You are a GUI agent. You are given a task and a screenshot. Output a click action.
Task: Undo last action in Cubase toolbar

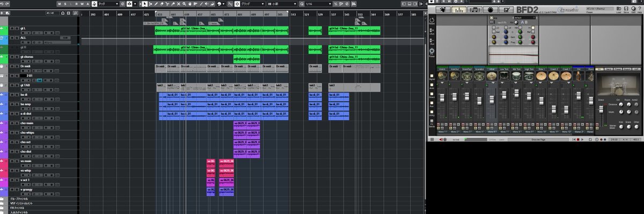[x=2, y=4]
